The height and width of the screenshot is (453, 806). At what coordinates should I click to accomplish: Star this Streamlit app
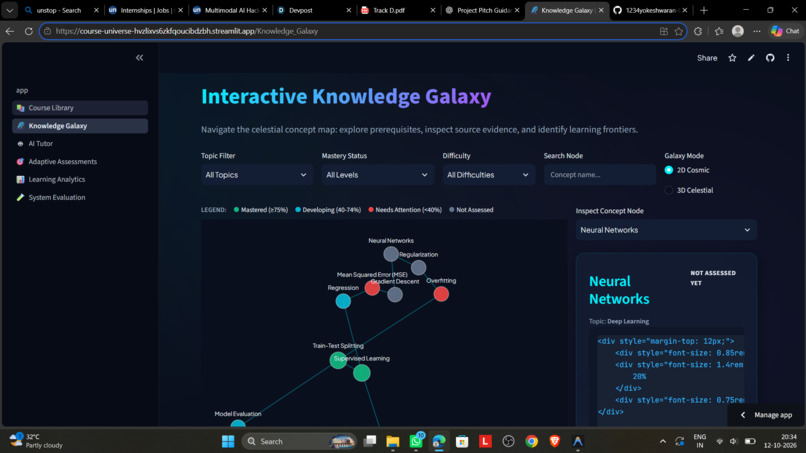pos(732,58)
